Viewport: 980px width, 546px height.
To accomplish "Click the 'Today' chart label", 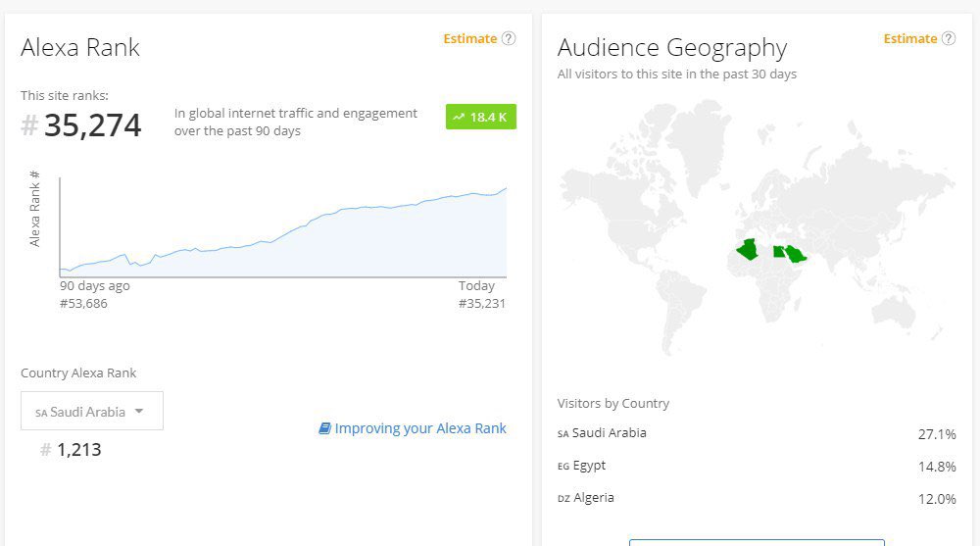I will click(x=476, y=286).
